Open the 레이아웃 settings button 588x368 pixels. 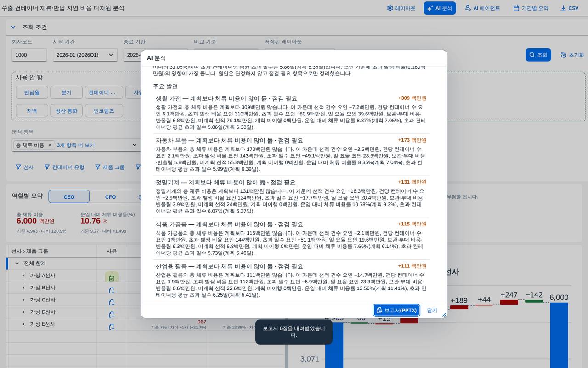point(401,8)
